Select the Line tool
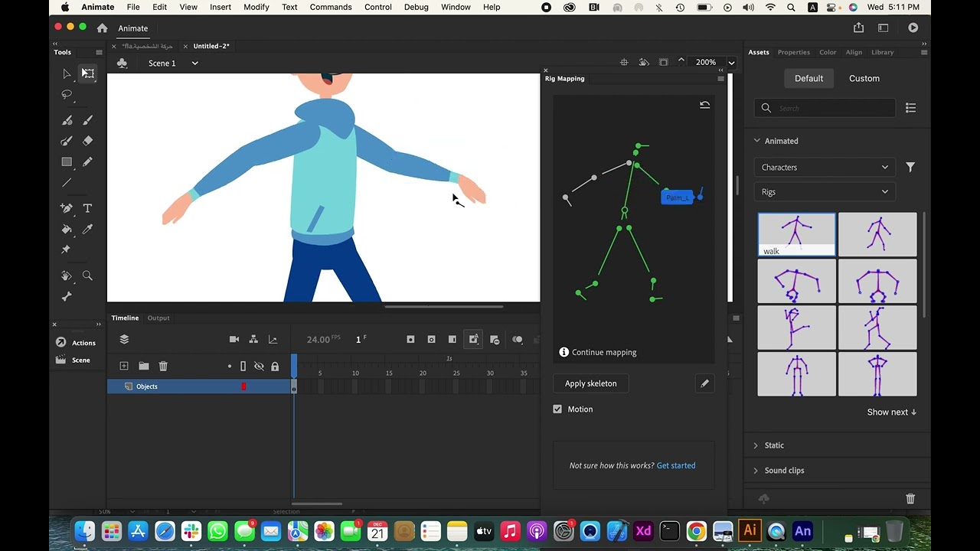 tap(67, 182)
